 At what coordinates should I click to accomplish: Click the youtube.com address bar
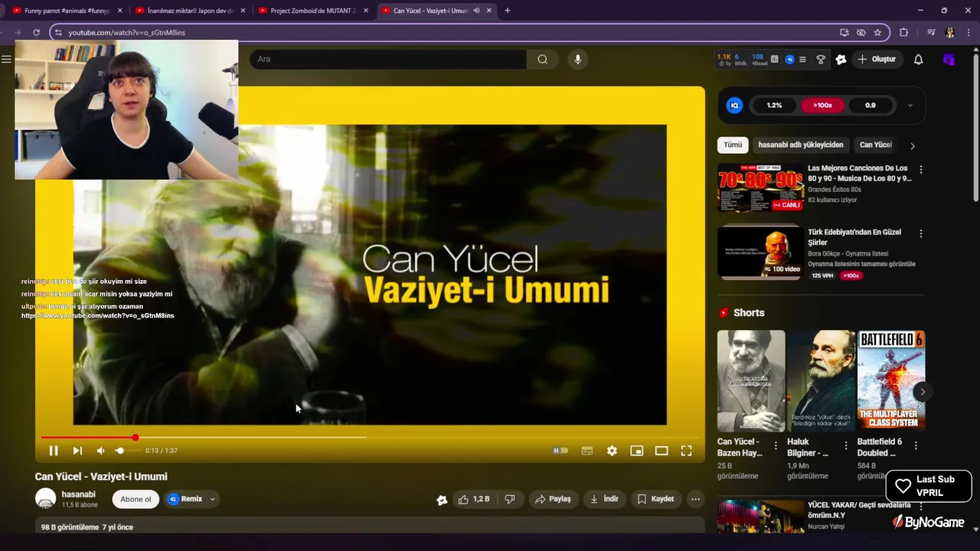(444, 32)
